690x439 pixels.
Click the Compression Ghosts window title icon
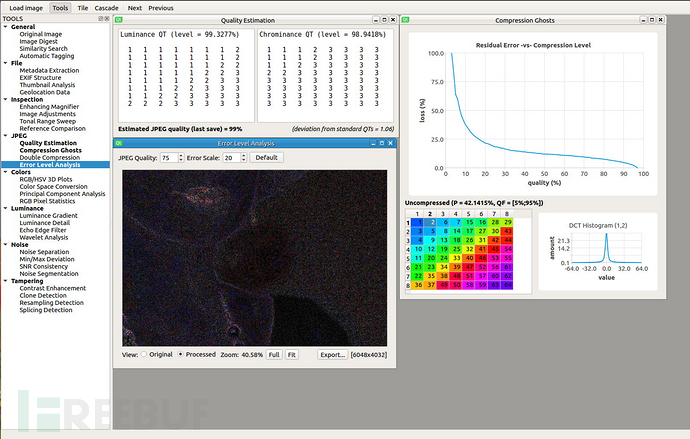[x=405, y=20]
